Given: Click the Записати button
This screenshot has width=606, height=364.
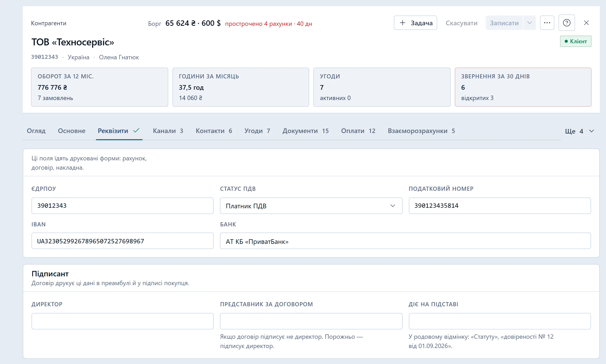Looking at the screenshot, I should (x=504, y=23).
